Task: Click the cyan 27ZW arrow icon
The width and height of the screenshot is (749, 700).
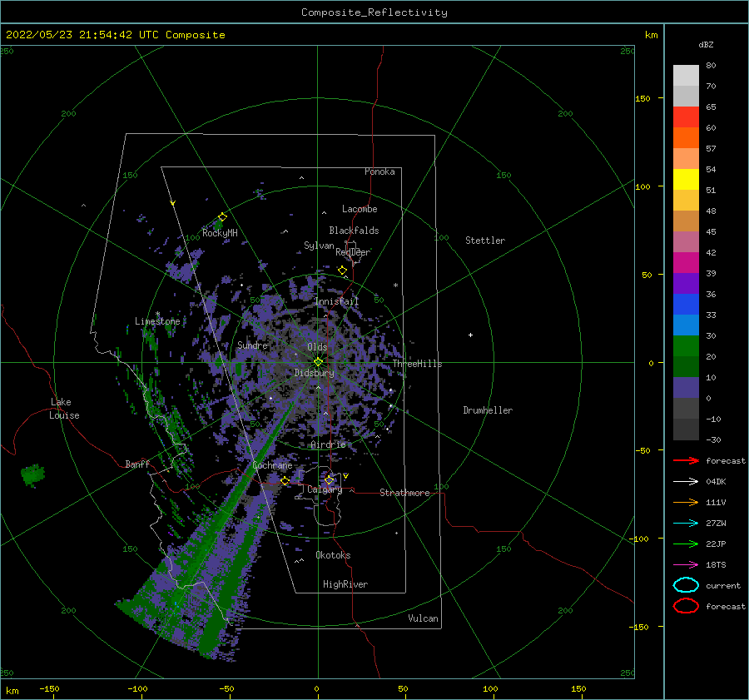Action: tap(686, 524)
